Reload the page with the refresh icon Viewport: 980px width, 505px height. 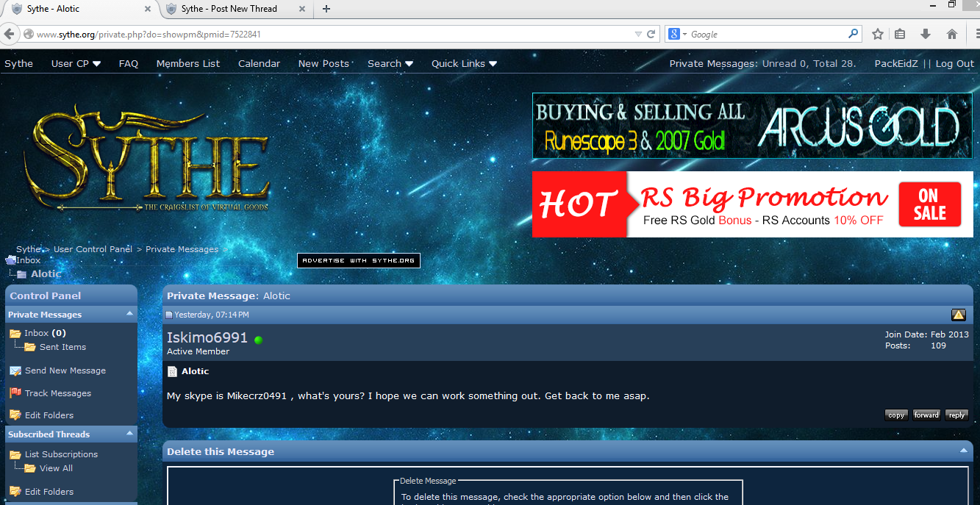coord(651,34)
